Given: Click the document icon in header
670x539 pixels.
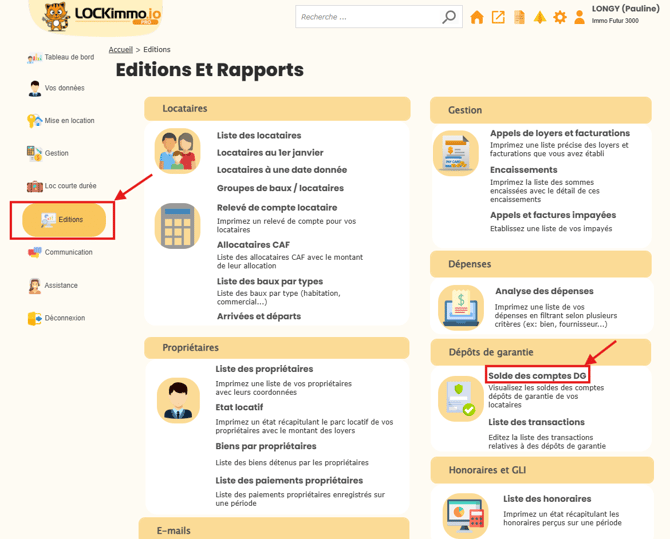Looking at the screenshot, I should [x=519, y=17].
